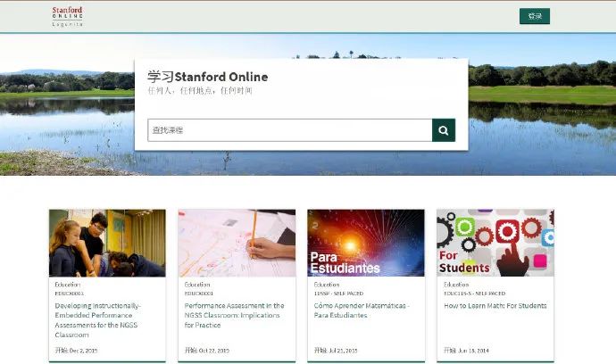Open the pencil drawing thumbnail for NGSS Classroom course
The width and height of the screenshot is (616, 364).
(237, 243)
